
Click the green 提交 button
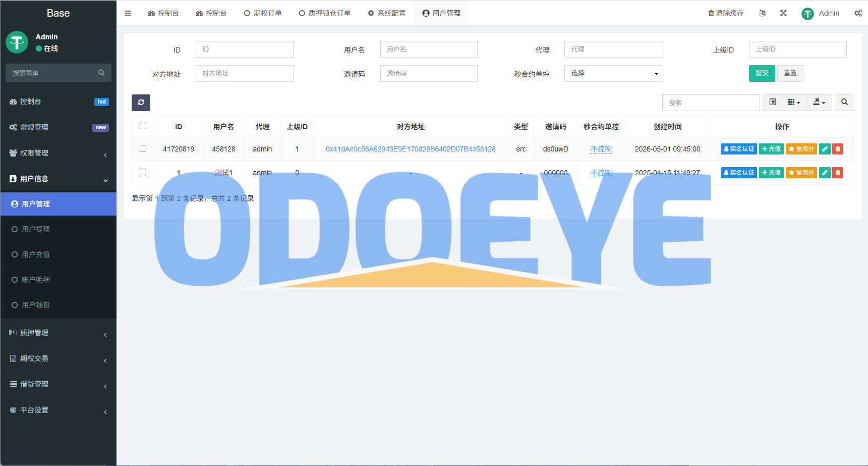coord(762,73)
